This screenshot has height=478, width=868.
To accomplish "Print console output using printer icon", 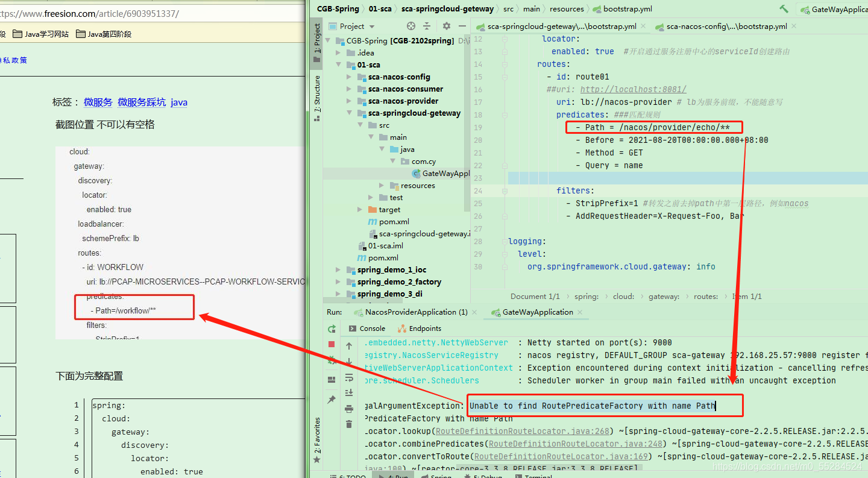I will (x=349, y=409).
